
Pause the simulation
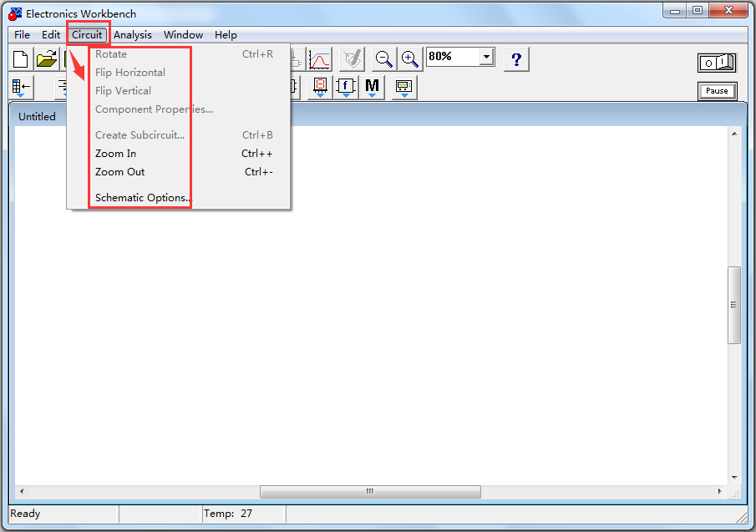click(x=717, y=90)
